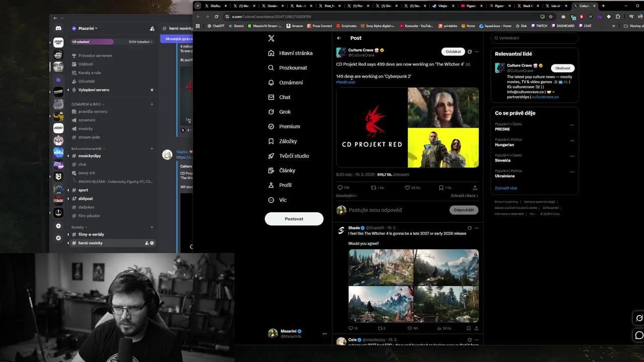Switch to Lies of browser tab
Viewport: 644px width, 362px height.
coord(555,6)
